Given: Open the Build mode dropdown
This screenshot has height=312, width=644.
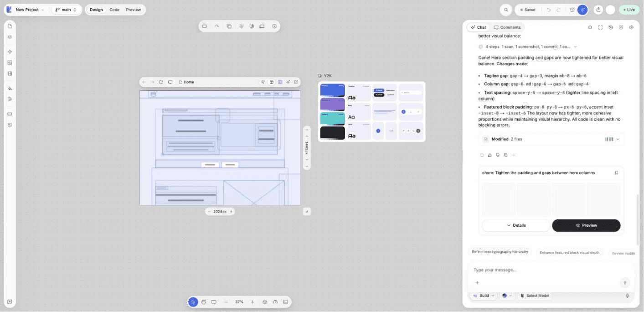Looking at the screenshot, I should click(x=484, y=296).
